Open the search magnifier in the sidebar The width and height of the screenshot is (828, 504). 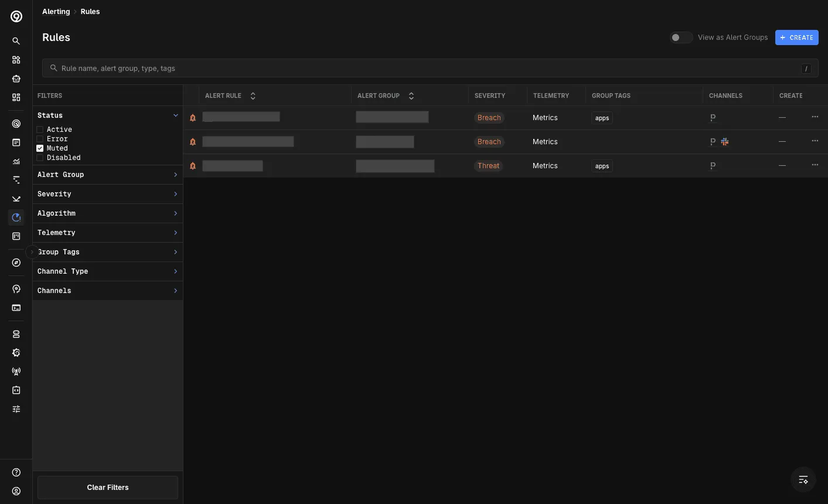pyautogui.click(x=16, y=41)
